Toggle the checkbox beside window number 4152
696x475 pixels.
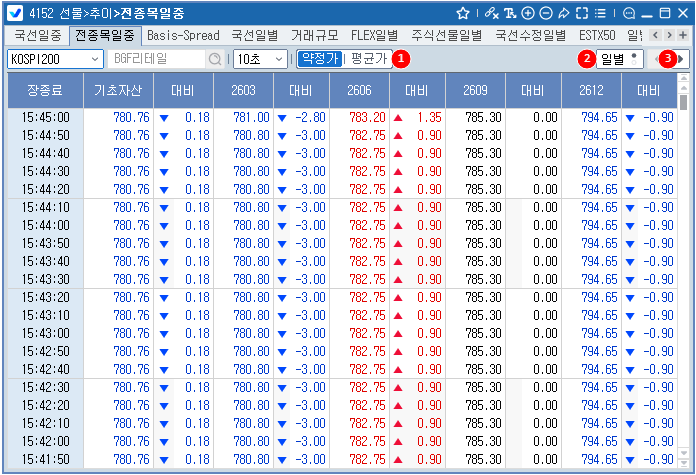16,14
